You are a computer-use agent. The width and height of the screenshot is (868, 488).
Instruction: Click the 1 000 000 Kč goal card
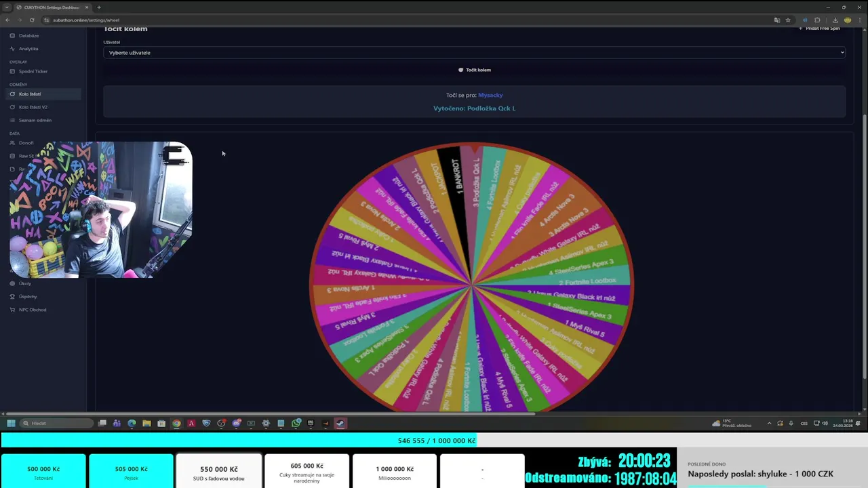click(395, 471)
